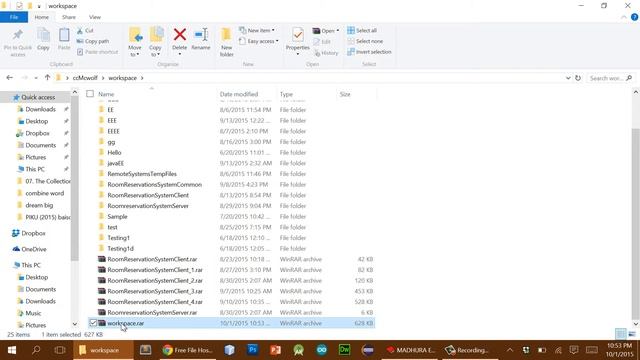Select Dropbox under Quick access
The width and height of the screenshot is (640, 360).
[x=37, y=133]
